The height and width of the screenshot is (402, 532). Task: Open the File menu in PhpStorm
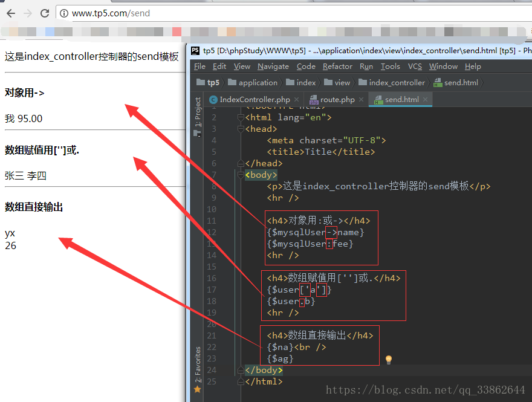[199, 66]
